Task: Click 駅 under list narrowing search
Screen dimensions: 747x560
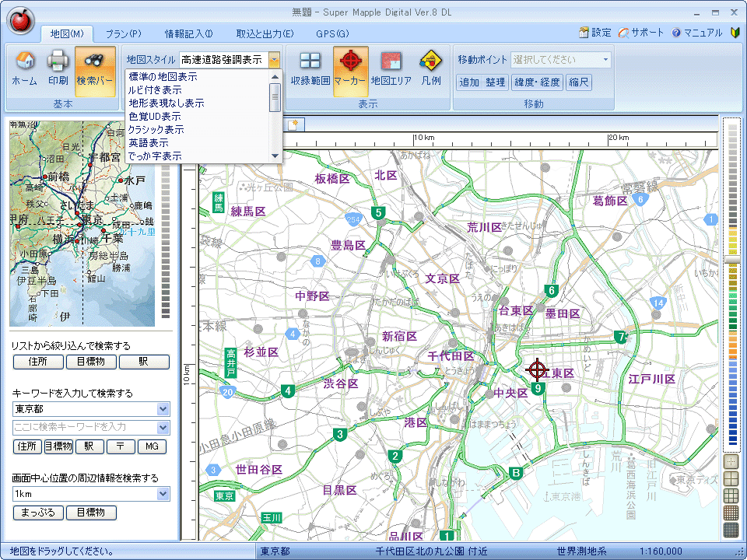Action: 144,362
